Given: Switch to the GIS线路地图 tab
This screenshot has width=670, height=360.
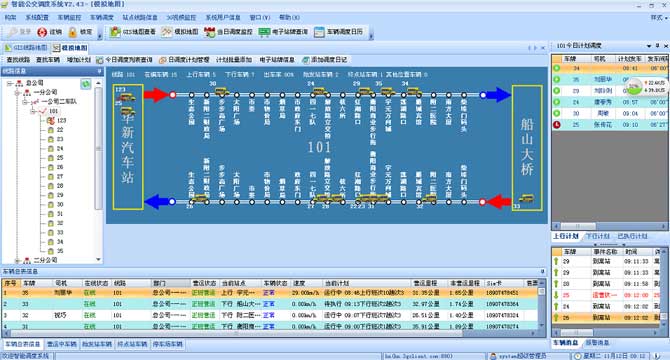Looking at the screenshot, I should click(x=26, y=48).
